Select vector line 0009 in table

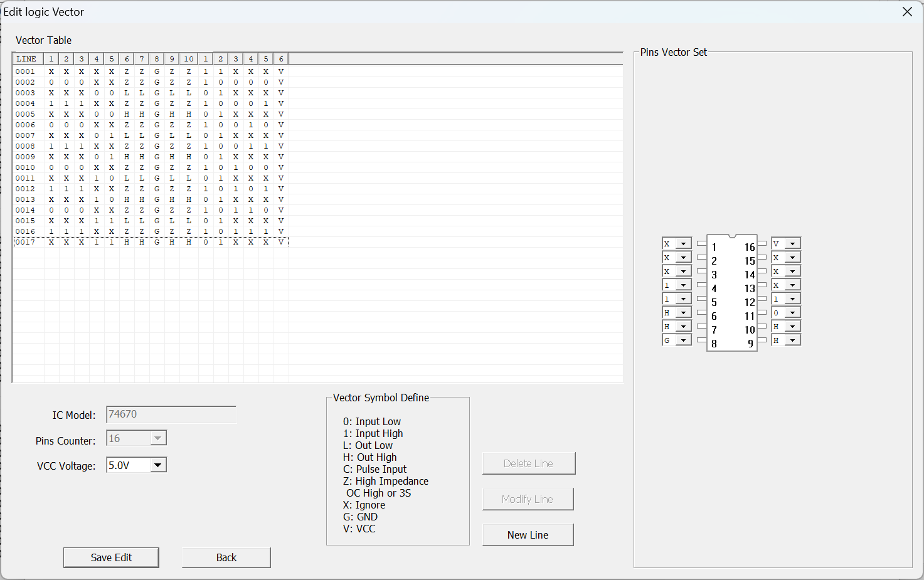coord(26,157)
